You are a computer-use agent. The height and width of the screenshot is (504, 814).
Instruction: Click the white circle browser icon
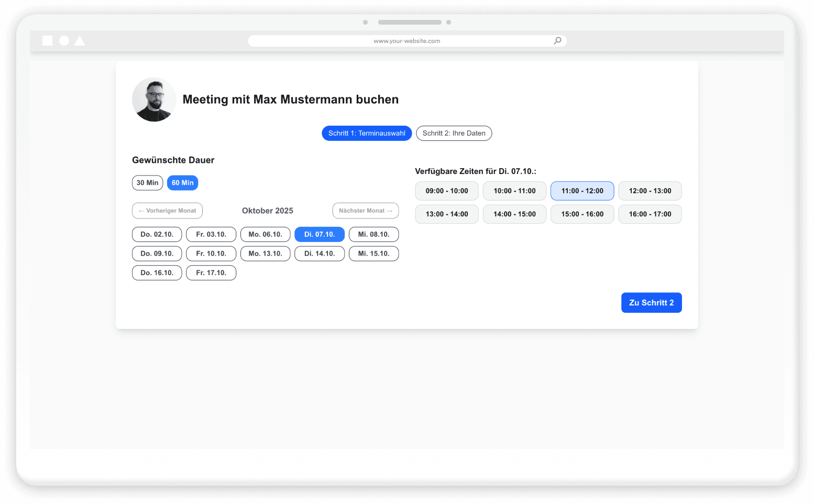[x=64, y=41]
